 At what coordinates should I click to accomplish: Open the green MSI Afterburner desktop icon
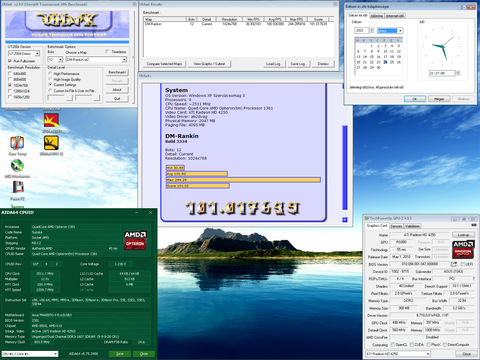pos(17,166)
